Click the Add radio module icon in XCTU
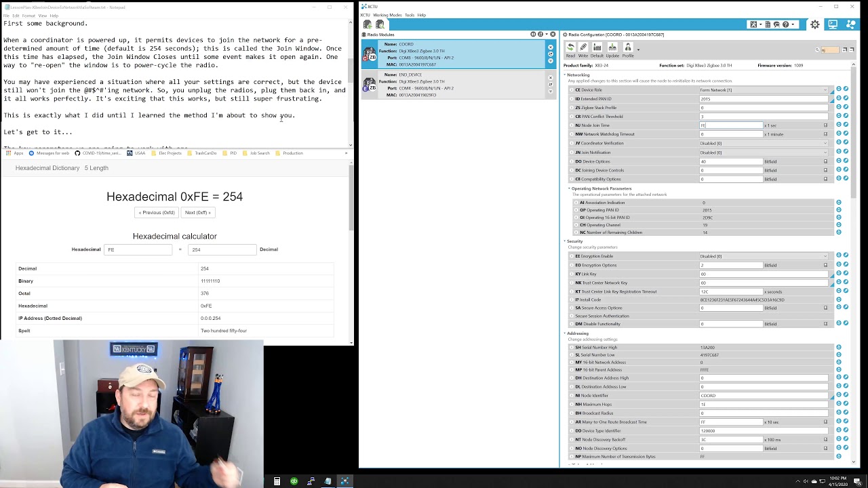 [368, 24]
